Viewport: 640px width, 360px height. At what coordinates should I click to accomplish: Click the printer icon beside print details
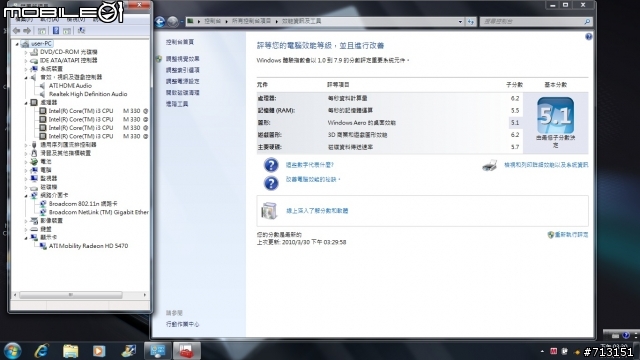pyautogui.click(x=489, y=165)
